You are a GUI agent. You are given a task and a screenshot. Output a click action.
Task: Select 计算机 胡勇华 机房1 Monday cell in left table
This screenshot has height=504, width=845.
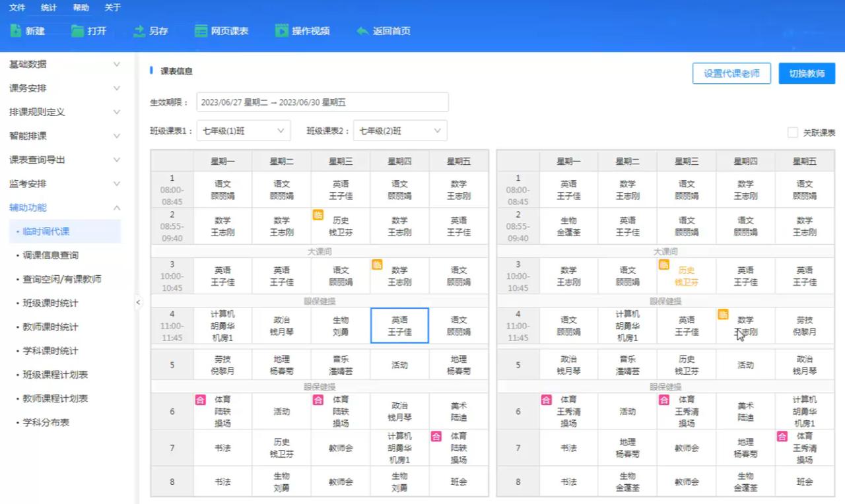(x=222, y=326)
